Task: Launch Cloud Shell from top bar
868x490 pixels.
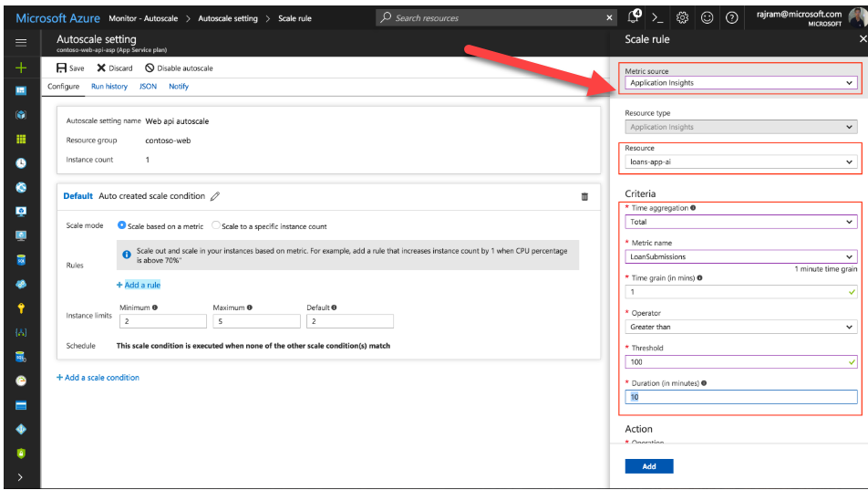Action: click(657, 18)
